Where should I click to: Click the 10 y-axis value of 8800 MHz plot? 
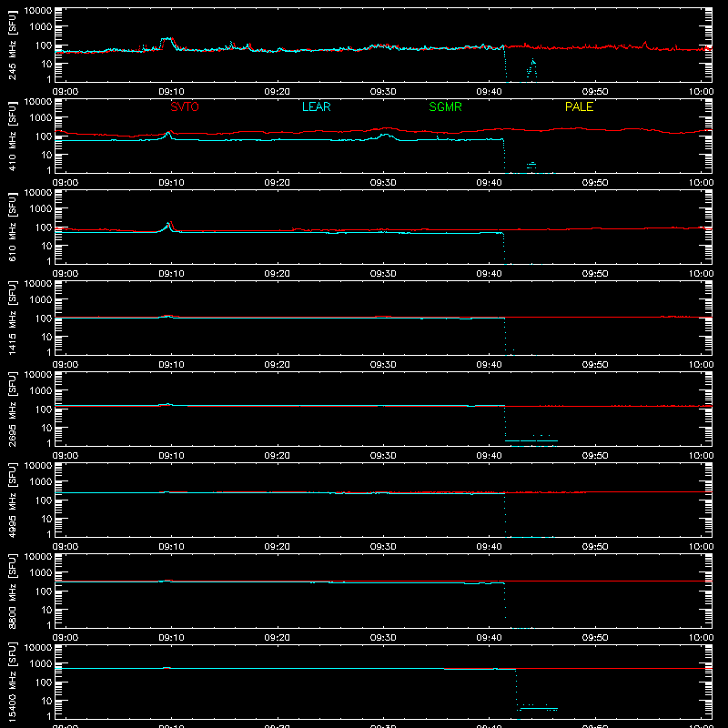pyautogui.click(x=46, y=610)
